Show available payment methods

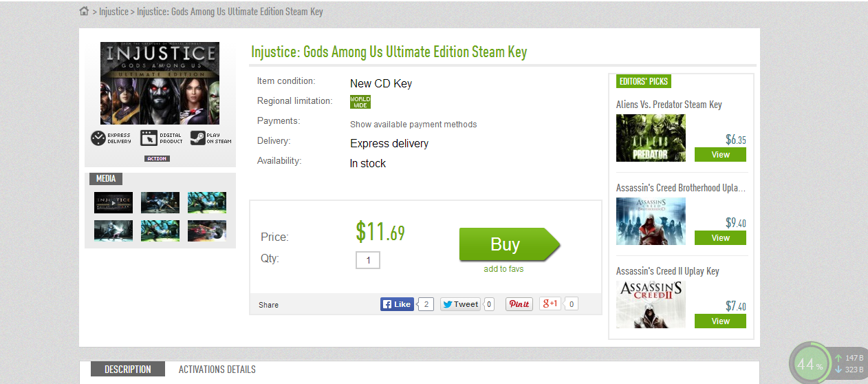click(413, 125)
